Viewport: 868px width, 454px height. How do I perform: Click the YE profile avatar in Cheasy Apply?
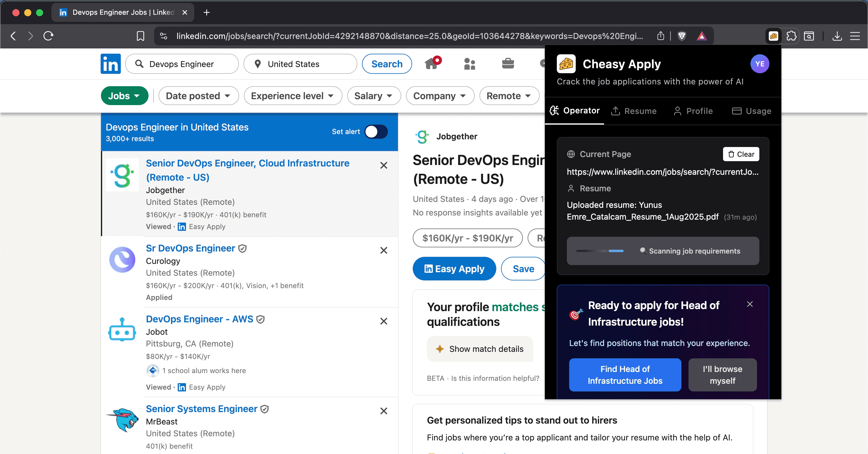(x=759, y=64)
